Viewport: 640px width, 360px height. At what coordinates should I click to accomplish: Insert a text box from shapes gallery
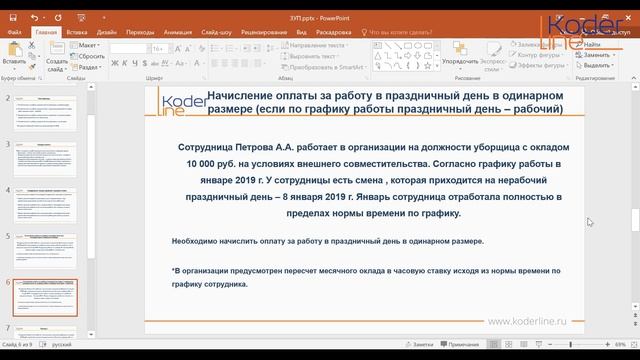point(378,46)
